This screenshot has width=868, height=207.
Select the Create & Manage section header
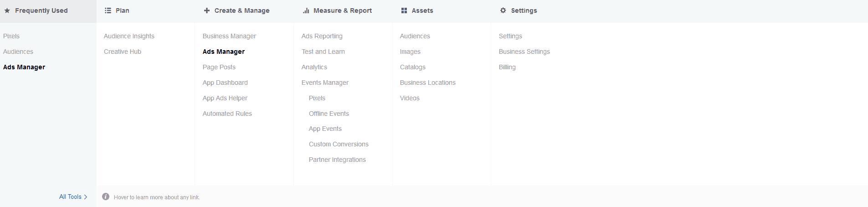pyautogui.click(x=242, y=10)
